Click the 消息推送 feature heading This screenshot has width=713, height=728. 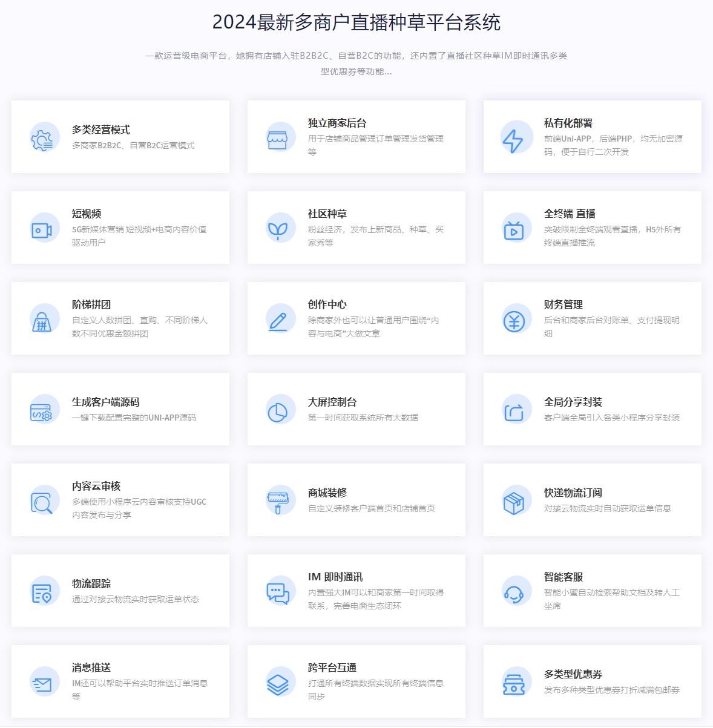point(91,667)
